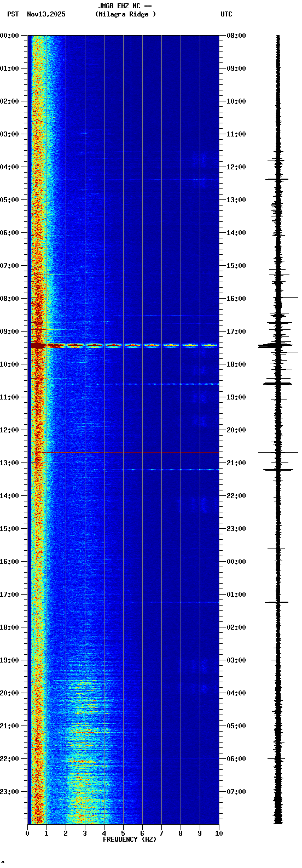Screen dimensions: 302x868
Task: Click the 09:00 PST time label
Action: 10,332
